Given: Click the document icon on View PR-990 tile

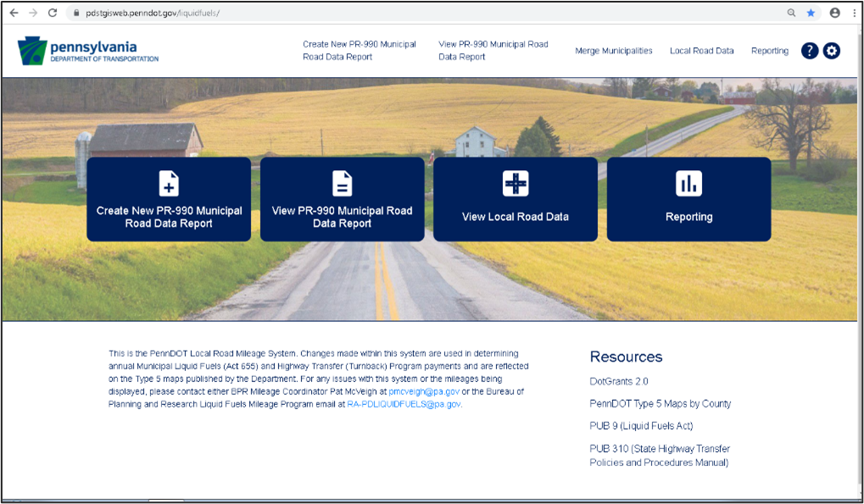Looking at the screenshot, I should (x=343, y=183).
